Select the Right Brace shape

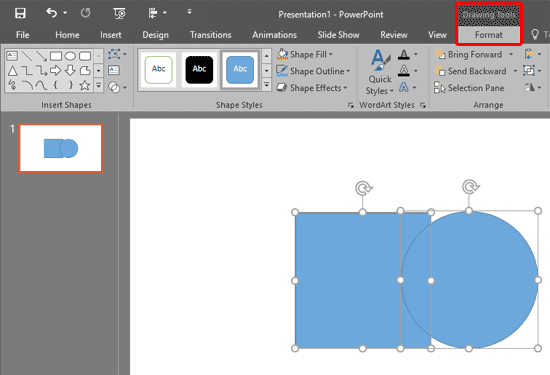point(71,85)
